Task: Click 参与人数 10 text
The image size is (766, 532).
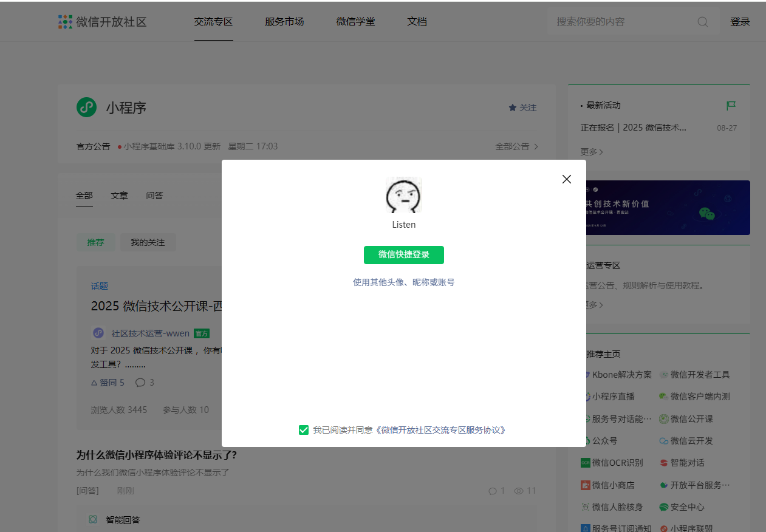Action: point(186,410)
